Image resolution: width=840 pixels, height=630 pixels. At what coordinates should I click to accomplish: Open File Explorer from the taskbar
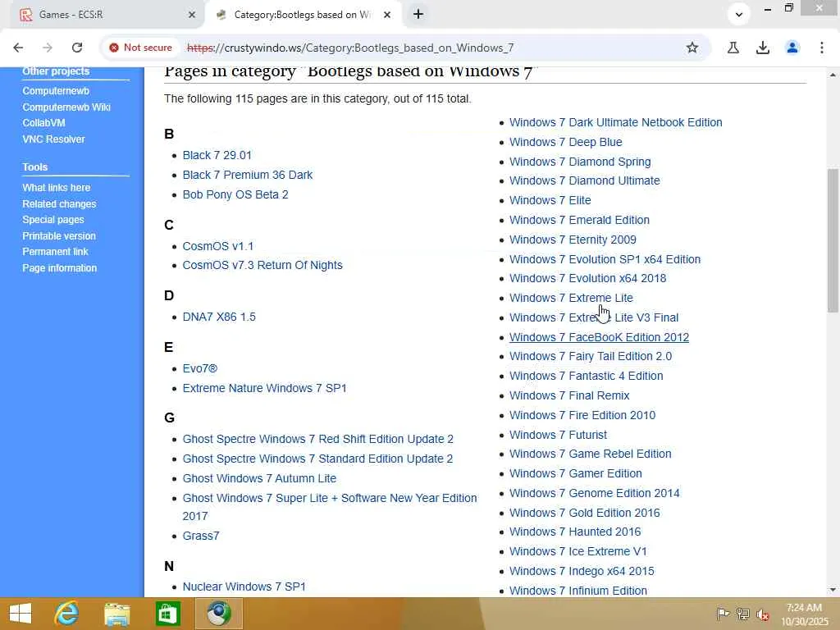116,614
